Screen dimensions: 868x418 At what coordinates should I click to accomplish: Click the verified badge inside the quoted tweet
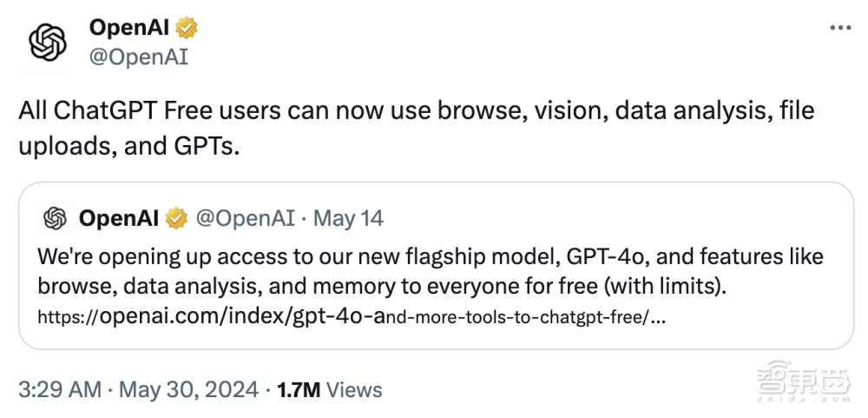coord(176,218)
